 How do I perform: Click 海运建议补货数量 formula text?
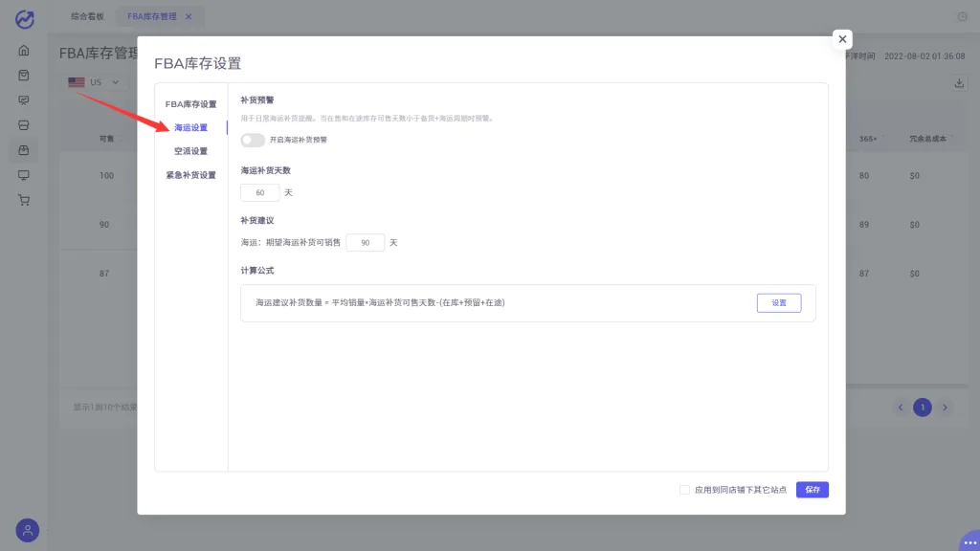[380, 302]
